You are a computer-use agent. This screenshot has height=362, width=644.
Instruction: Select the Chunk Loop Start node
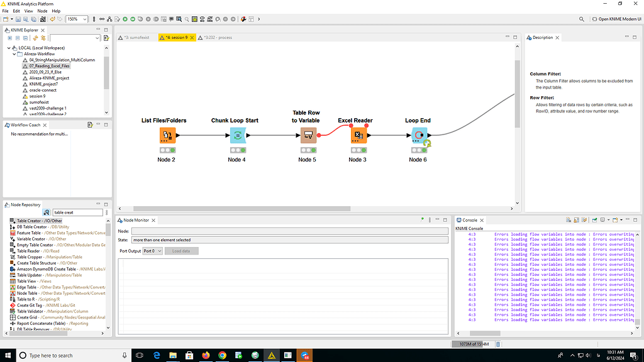(238, 134)
